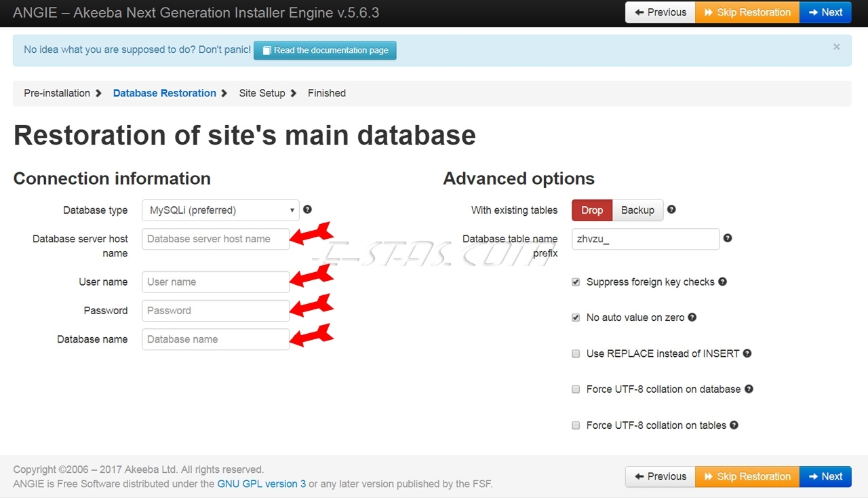Screen dimensions: 868x498
Task: Open help icon beside With existing tables
Action: click(x=671, y=210)
